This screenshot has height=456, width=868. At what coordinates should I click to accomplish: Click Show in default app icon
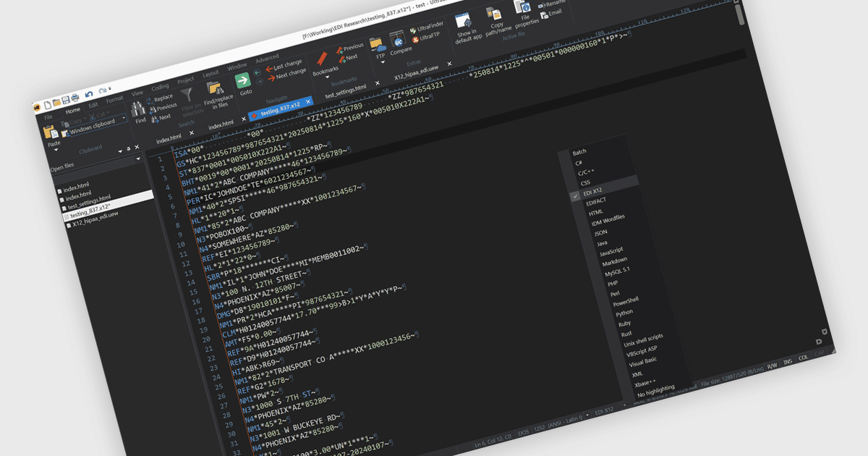coord(463,20)
